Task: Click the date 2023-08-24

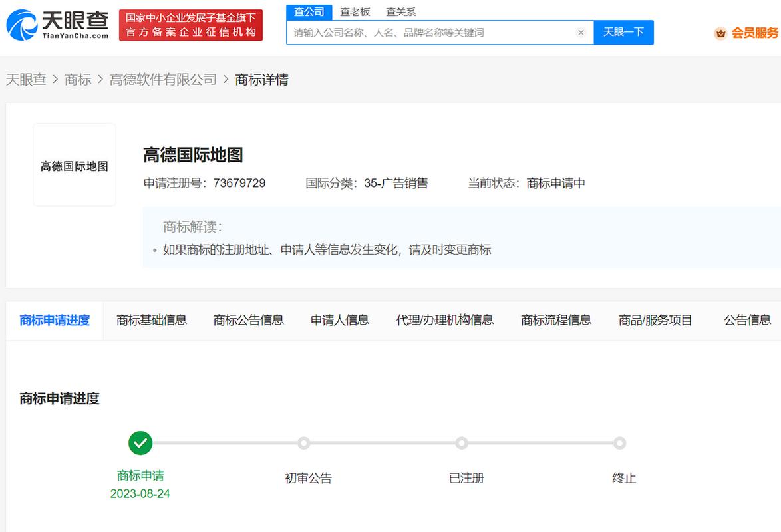Action: tap(140, 493)
